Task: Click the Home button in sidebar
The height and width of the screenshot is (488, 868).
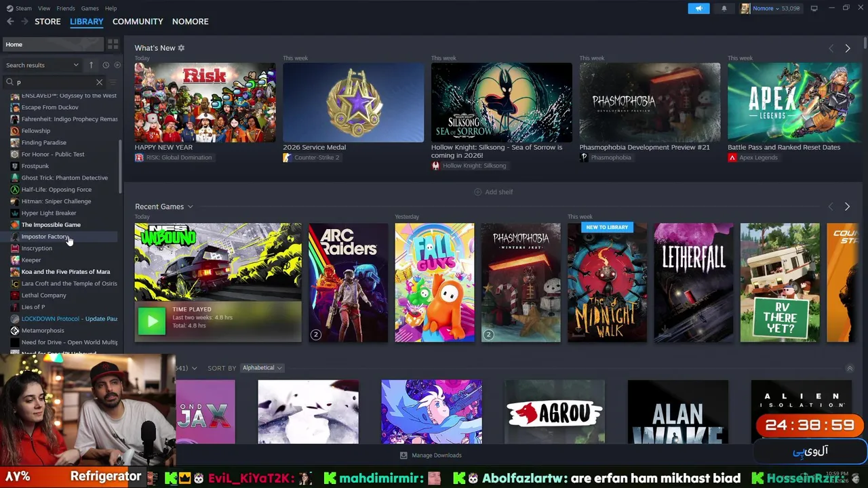Action: [x=53, y=44]
